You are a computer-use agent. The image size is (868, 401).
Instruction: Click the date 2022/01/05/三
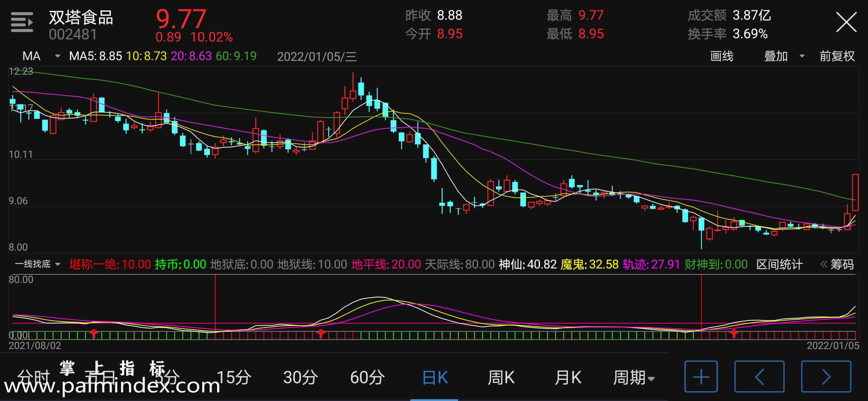point(317,56)
